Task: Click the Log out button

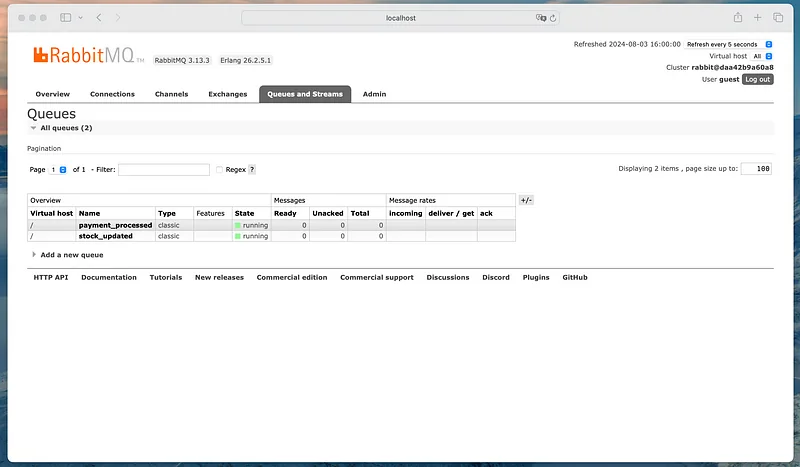Action: 758,79
